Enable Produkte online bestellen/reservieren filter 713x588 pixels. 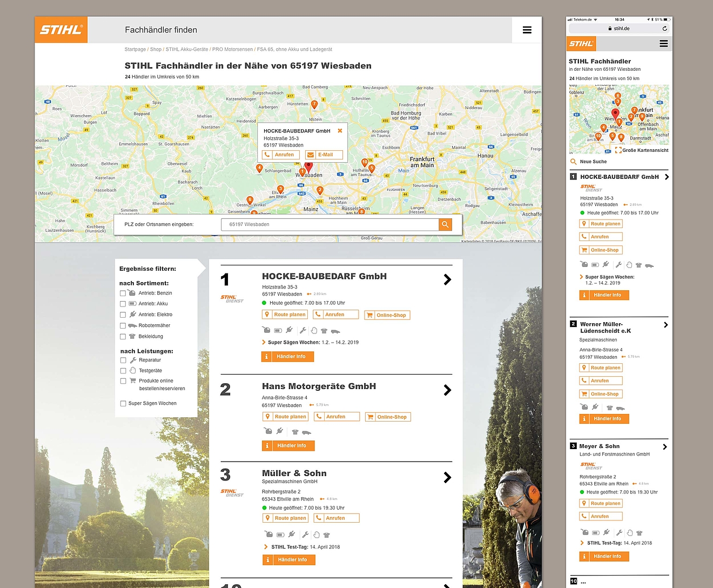click(x=123, y=381)
